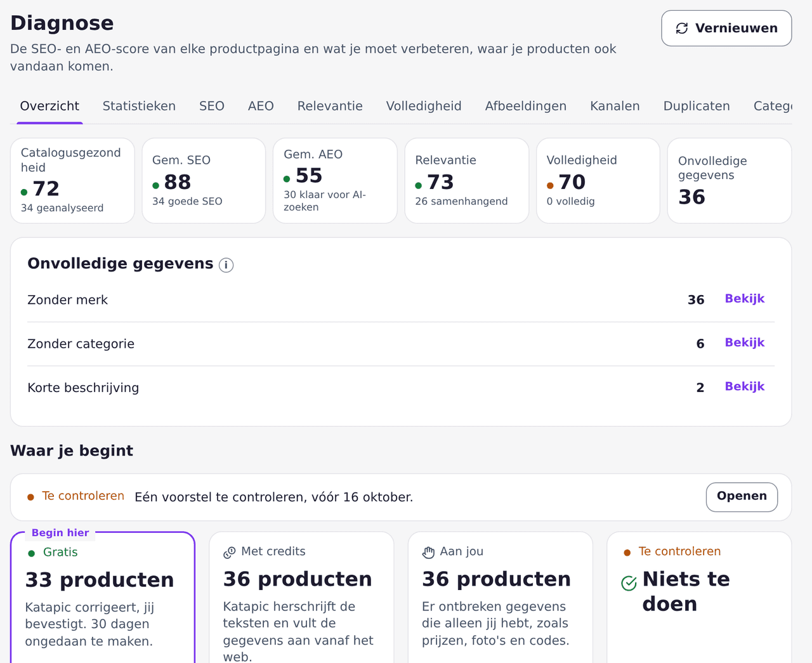Click the refresh icon in Vernieuwen button

[x=682, y=28]
